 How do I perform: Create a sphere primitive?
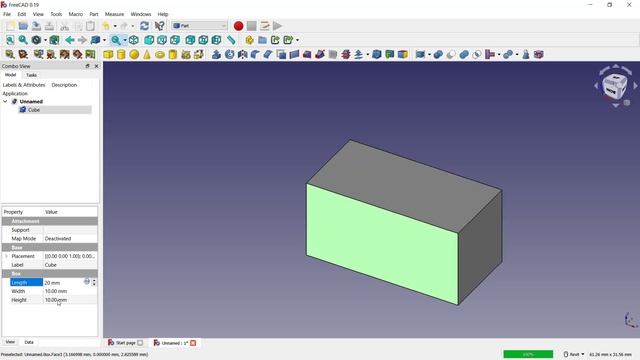134,54
